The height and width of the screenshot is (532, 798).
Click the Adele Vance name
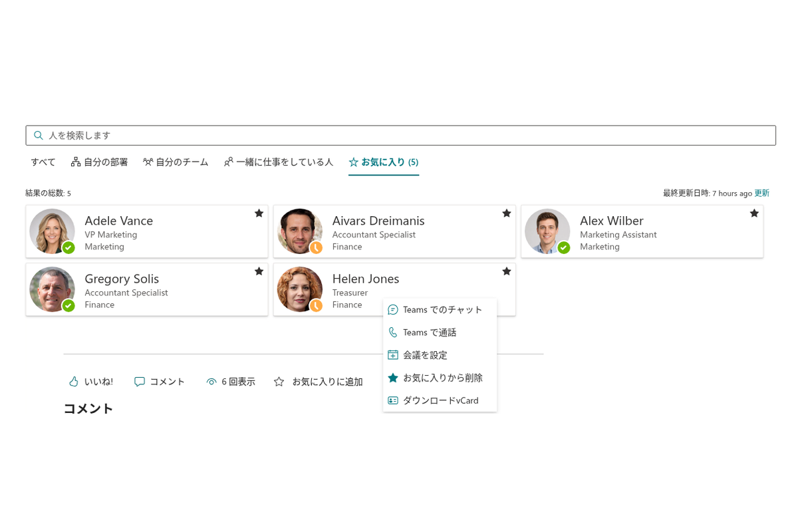click(118, 221)
